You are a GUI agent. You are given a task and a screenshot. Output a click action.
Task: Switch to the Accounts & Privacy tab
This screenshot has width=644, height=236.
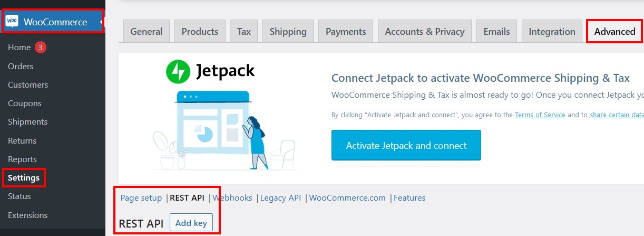[x=425, y=32]
